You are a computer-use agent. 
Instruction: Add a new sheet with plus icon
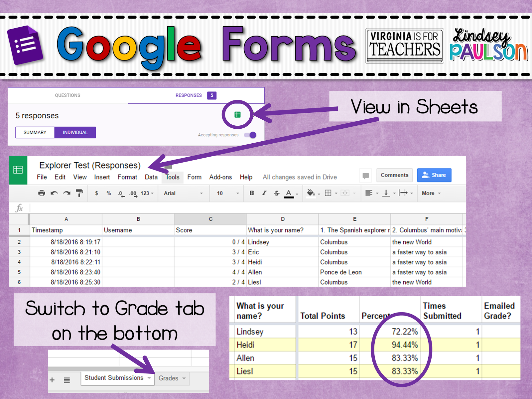[x=52, y=380]
